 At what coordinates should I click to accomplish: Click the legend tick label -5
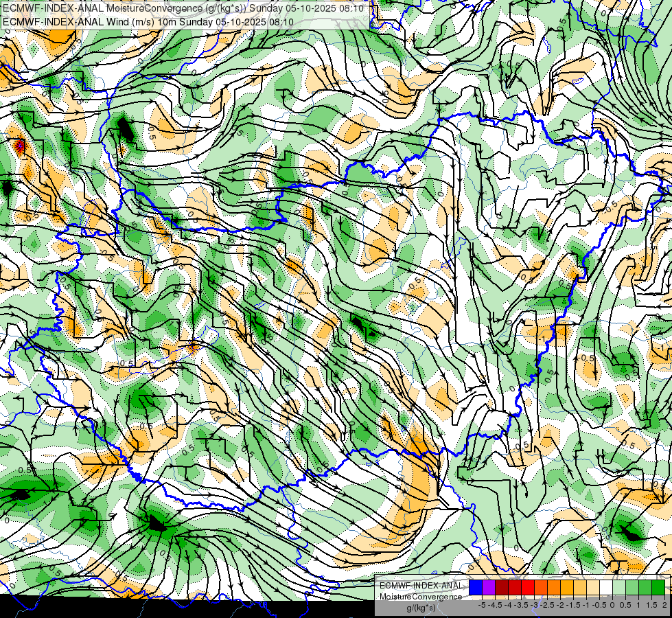pyautogui.click(x=482, y=605)
